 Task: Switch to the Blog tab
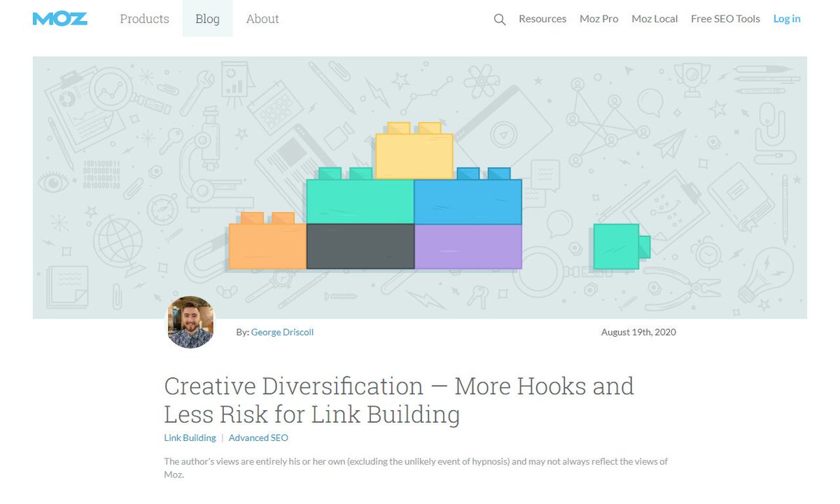[207, 19]
